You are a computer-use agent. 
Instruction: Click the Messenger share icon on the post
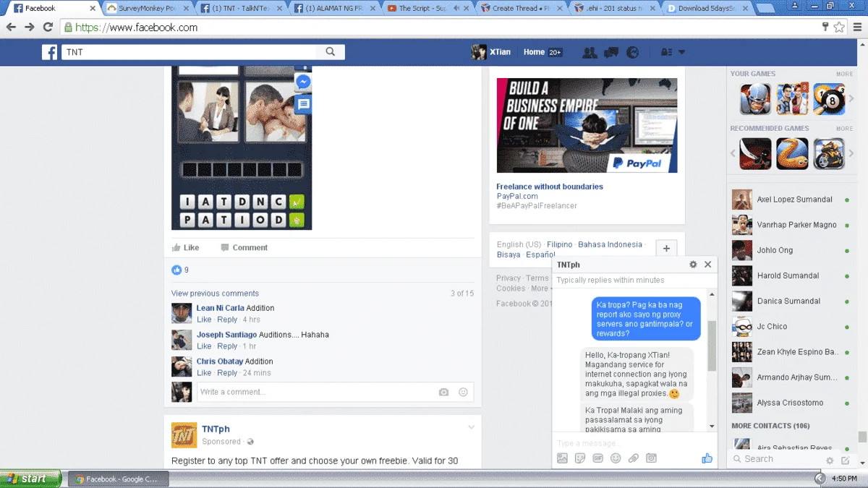click(x=304, y=82)
